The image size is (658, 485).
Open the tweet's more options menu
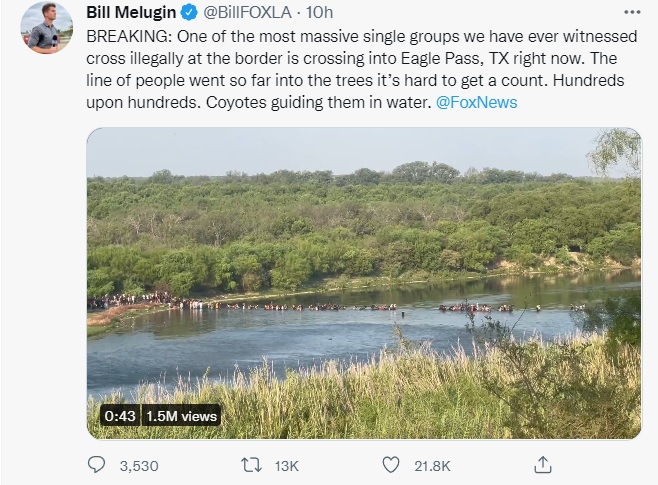[632, 12]
